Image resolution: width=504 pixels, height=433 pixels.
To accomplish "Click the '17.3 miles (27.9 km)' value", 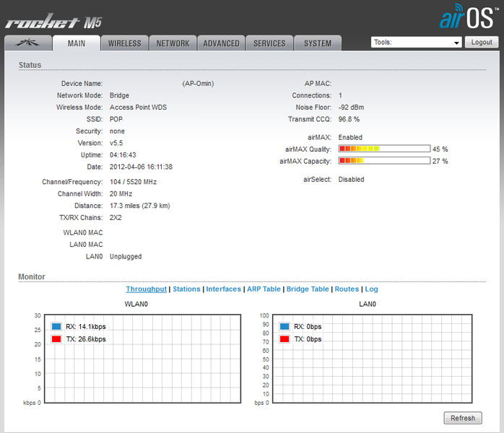I will click(x=140, y=206).
